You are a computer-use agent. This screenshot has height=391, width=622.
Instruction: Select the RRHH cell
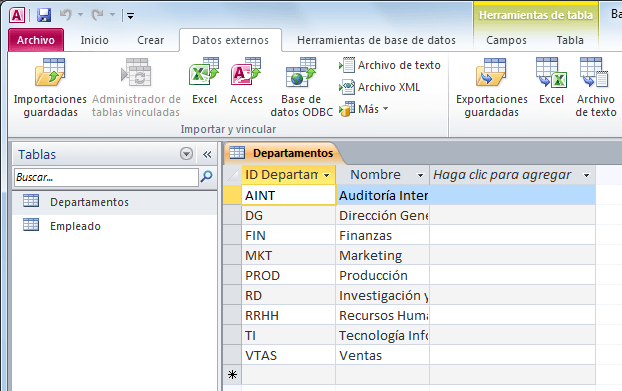coord(289,315)
